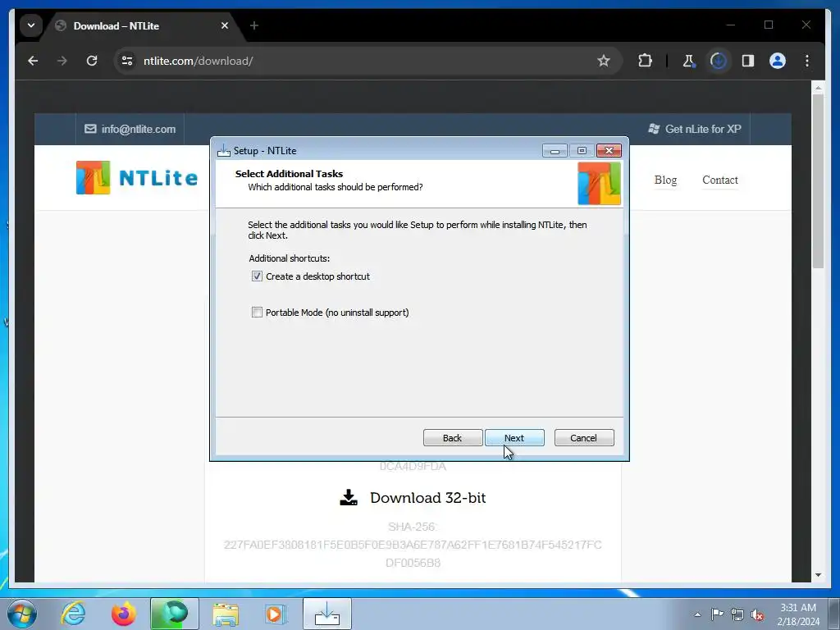Open Action Center flag icon
The image size is (840, 630).
click(717, 614)
